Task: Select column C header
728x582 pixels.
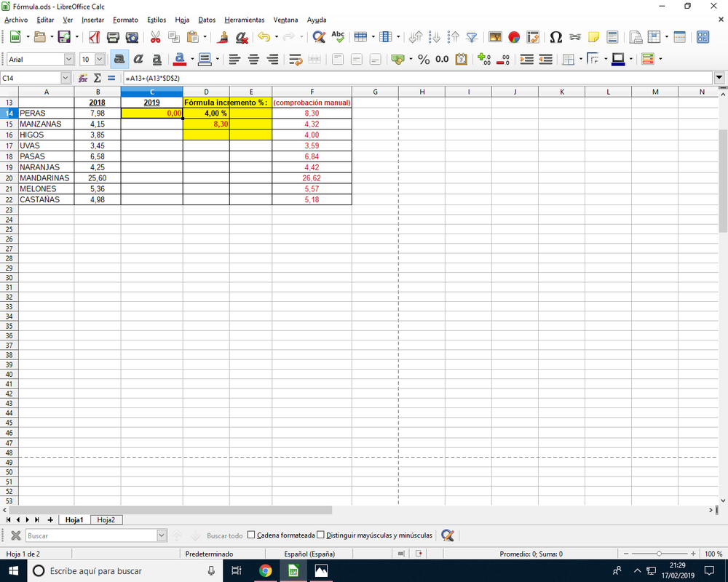Action: (x=152, y=92)
